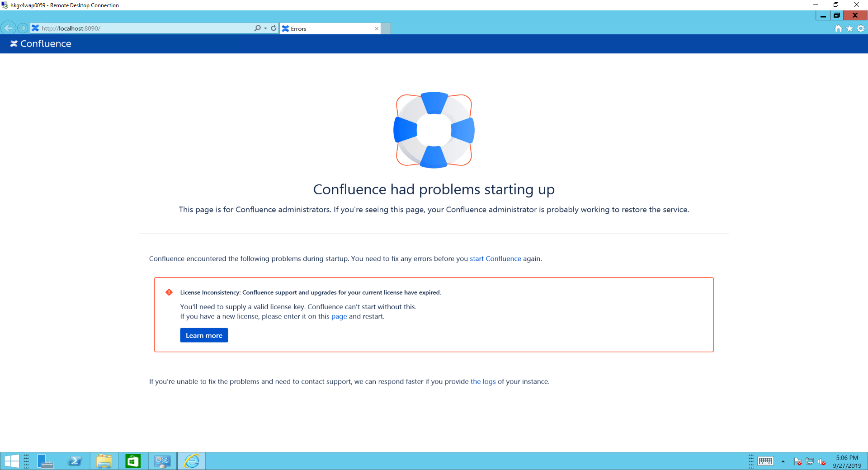Go back with the browser back arrow

pos(9,28)
